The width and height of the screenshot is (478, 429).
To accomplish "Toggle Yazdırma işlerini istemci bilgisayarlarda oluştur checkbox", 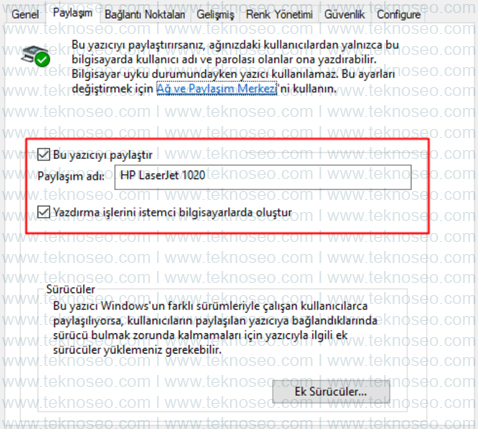I will pos(44,212).
